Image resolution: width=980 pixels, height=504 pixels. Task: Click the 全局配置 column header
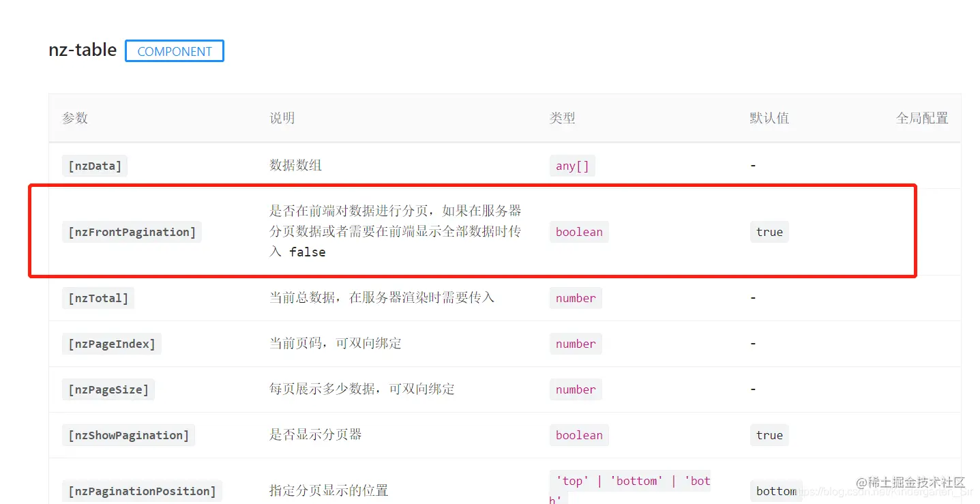coord(922,118)
